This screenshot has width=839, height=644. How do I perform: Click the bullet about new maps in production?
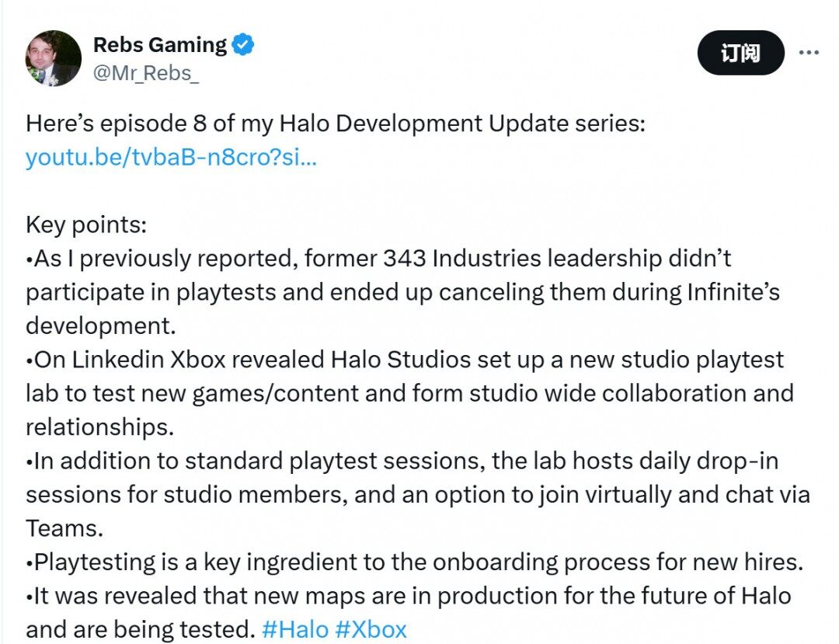coord(409,612)
